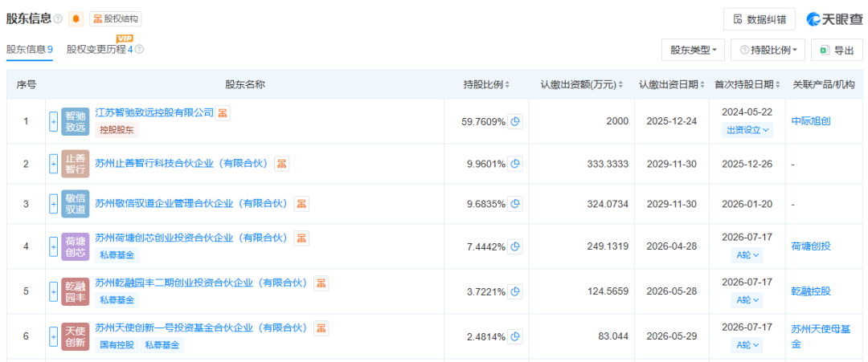
Task: Click the pie chart icon next to 9.9601%
Action: pos(515,164)
